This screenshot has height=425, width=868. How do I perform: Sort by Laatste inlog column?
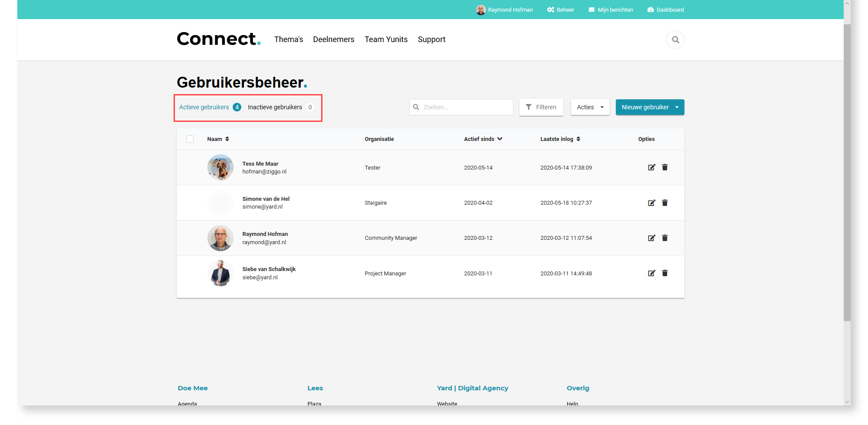coord(560,139)
